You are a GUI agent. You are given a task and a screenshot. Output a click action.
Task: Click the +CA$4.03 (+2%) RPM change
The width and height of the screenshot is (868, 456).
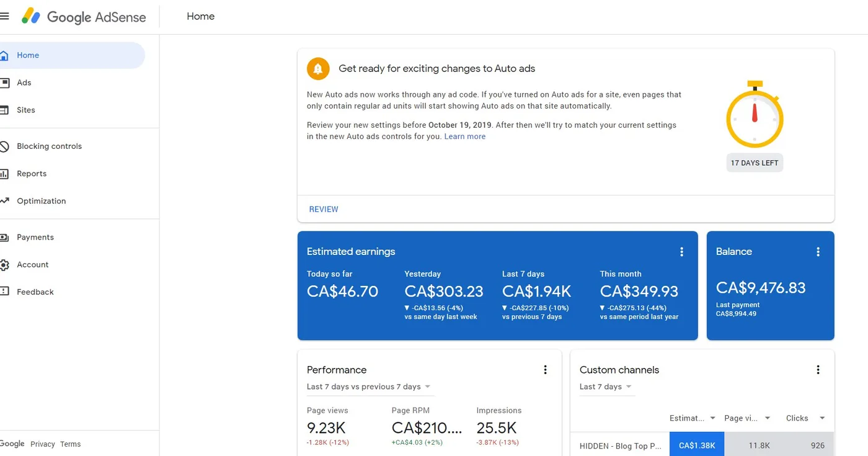coord(418,442)
